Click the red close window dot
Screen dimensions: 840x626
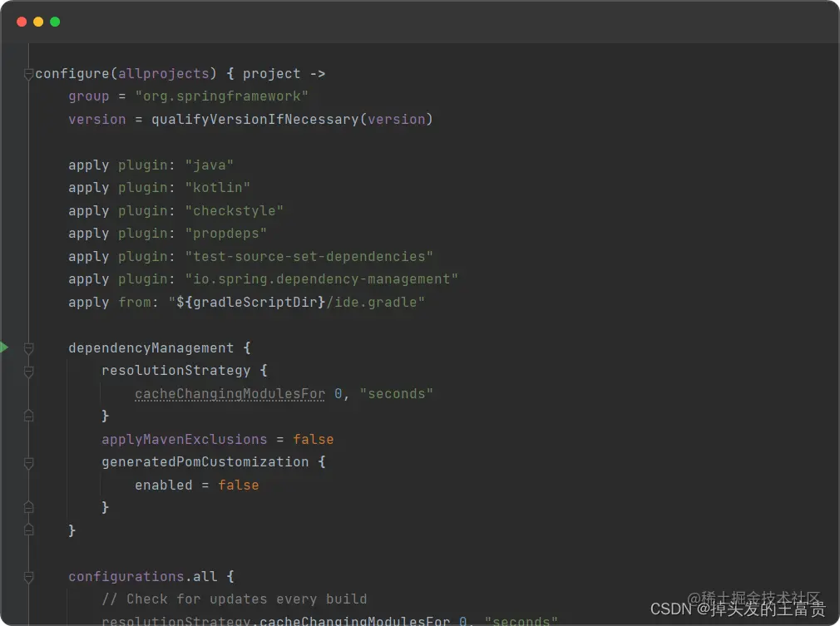coord(22,22)
